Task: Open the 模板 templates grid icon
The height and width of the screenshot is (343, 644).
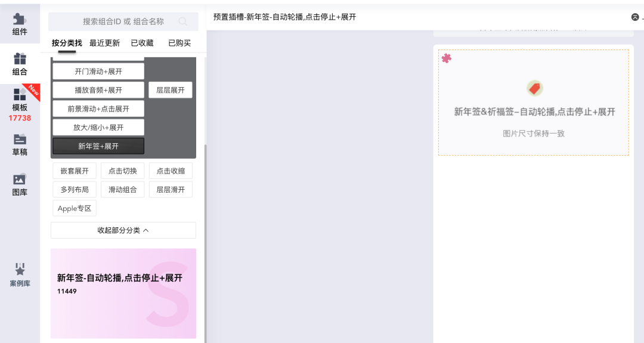Action: pyautogui.click(x=19, y=94)
